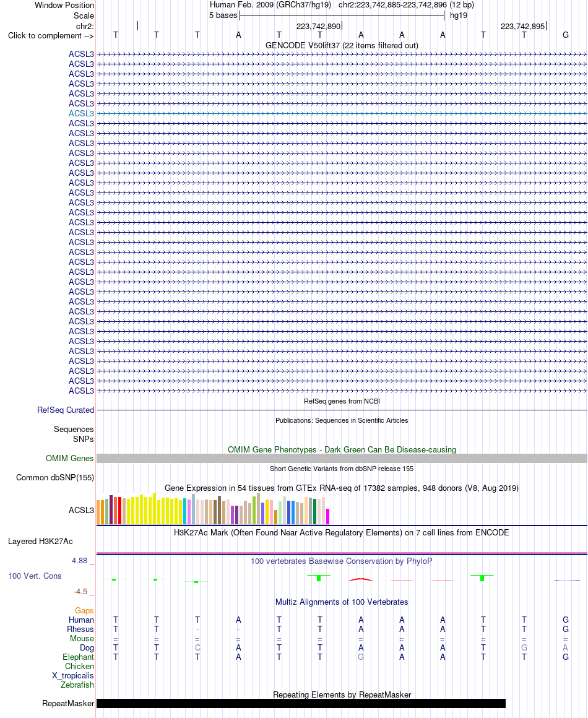Open Repeating Elements by RepeatMasker title
Viewport: 588px width, 718px height.
click(x=342, y=694)
